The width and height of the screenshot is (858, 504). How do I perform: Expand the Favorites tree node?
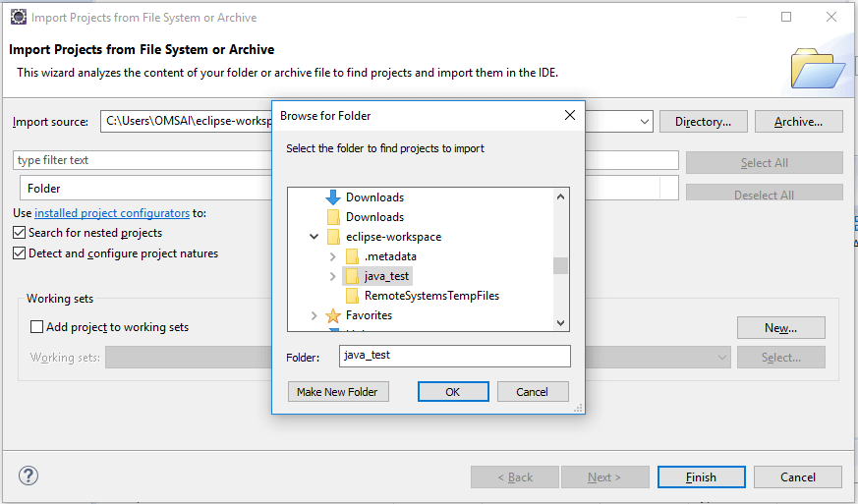pos(314,315)
